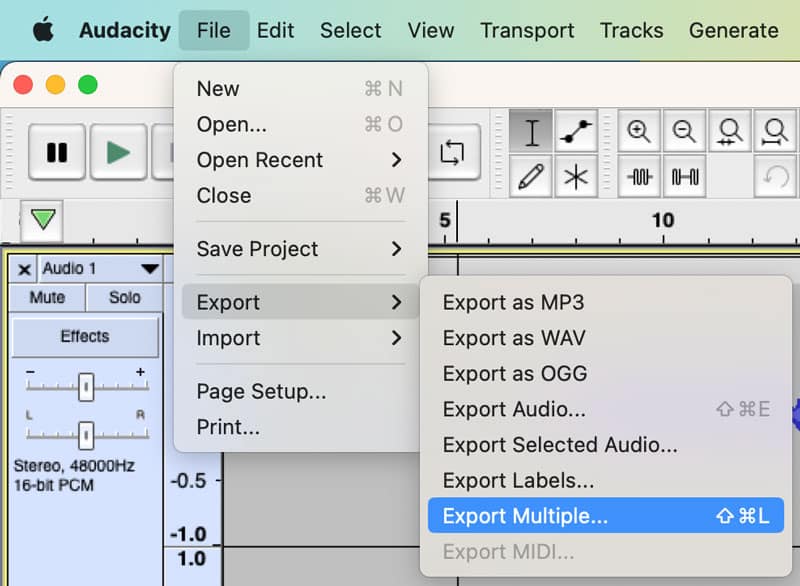Choose New from the File menu
Screen dimensions: 800x586
click(301, 89)
